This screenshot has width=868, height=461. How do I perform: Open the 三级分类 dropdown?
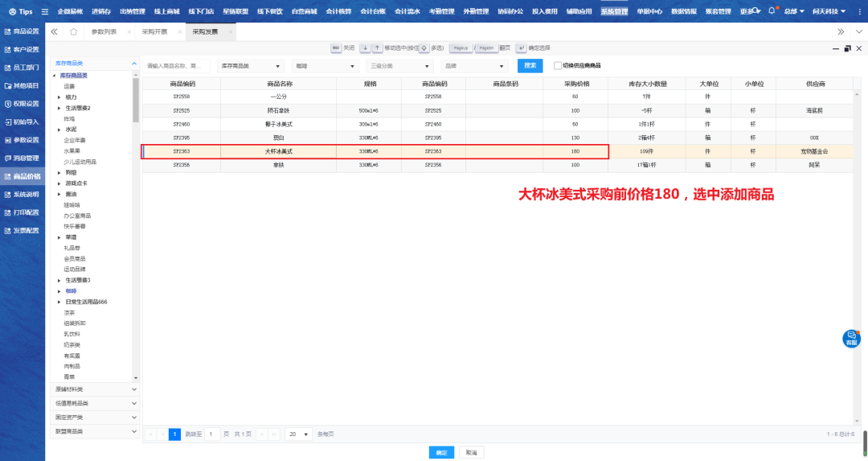pyautogui.click(x=398, y=66)
